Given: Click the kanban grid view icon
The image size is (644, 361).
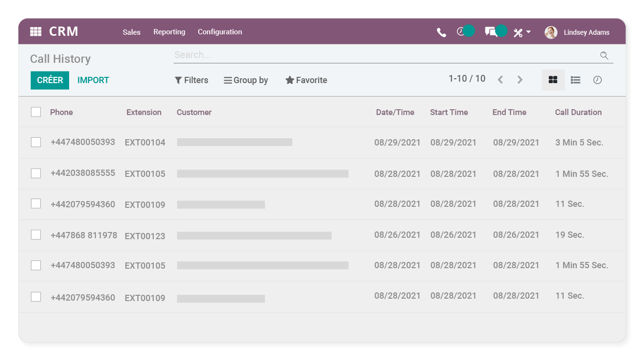Looking at the screenshot, I should 553,80.
